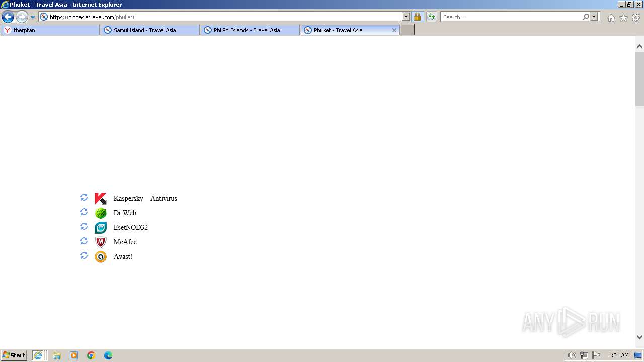
Task: Click the 1:31 AM system clock
Action: coord(618,355)
